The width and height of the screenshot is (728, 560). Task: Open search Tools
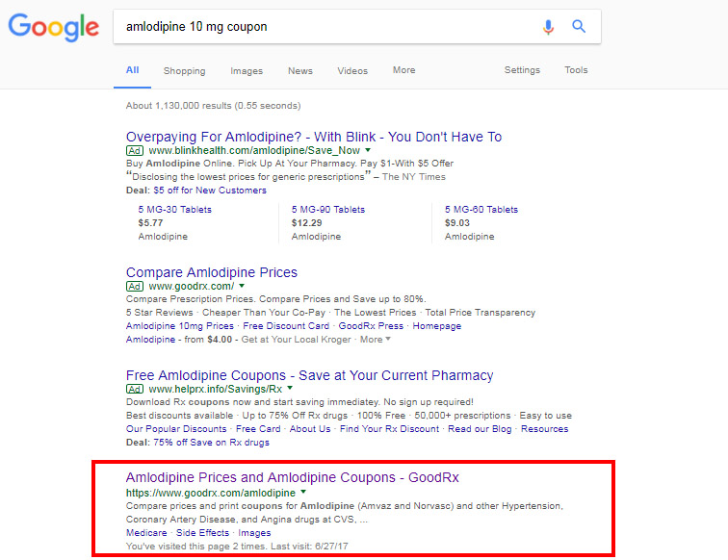(x=576, y=70)
